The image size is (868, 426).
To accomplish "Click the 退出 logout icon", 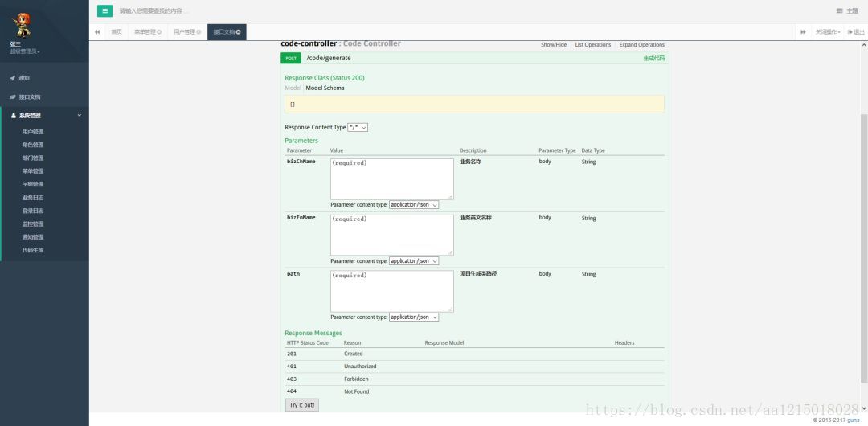I will [x=850, y=32].
